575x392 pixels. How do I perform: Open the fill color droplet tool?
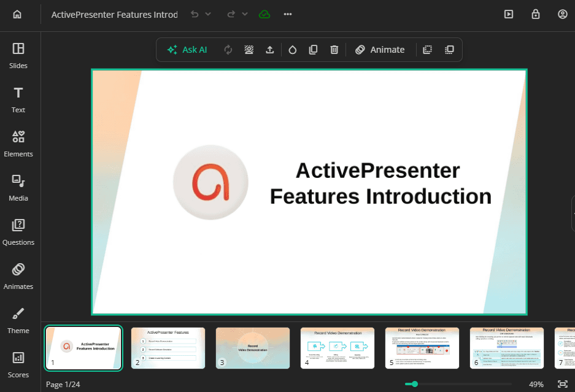point(292,50)
